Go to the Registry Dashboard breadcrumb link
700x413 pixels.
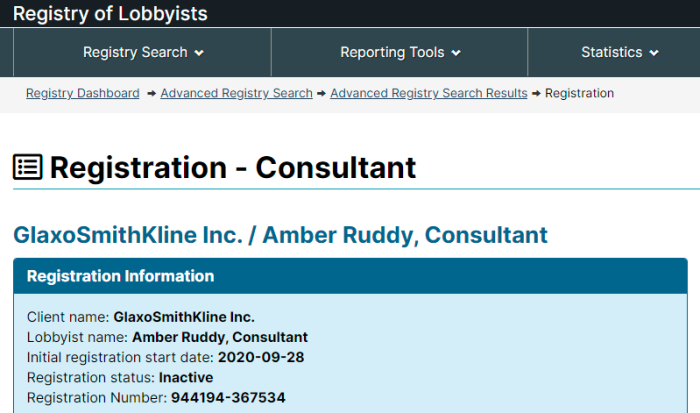[x=83, y=93]
